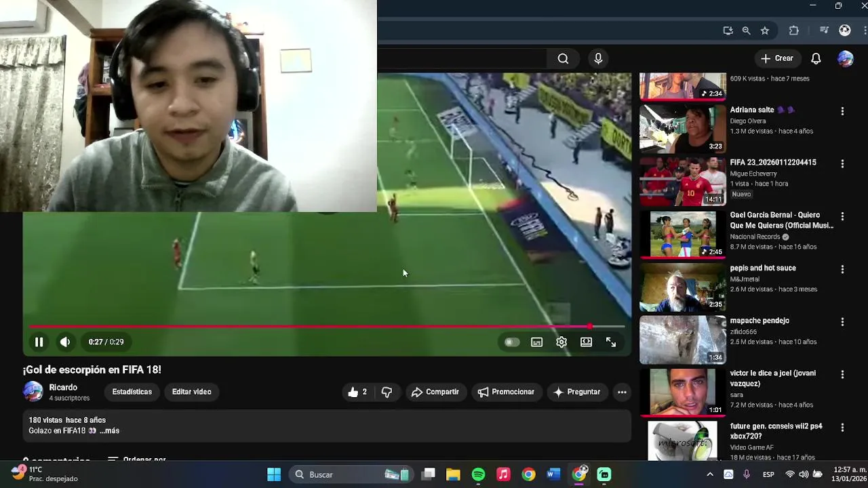
Task: Open the Ordenar por comments sorting
Action: click(136, 460)
